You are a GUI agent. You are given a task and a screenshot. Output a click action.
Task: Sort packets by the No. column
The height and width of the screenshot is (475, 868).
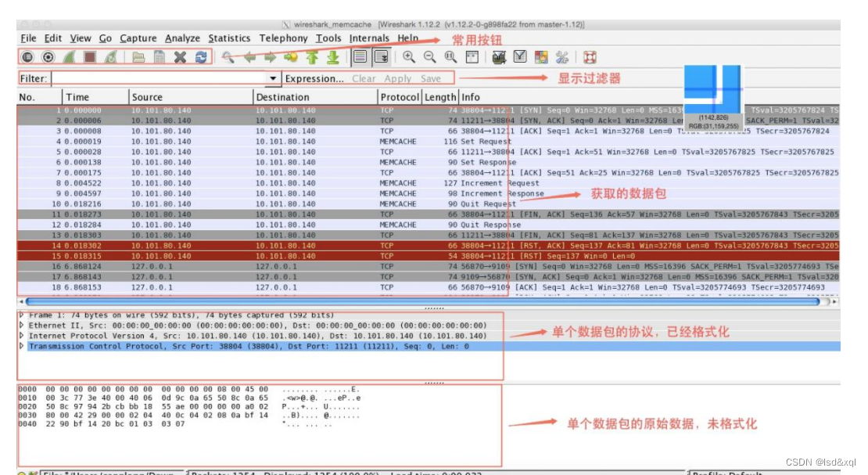tap(39, 97)
